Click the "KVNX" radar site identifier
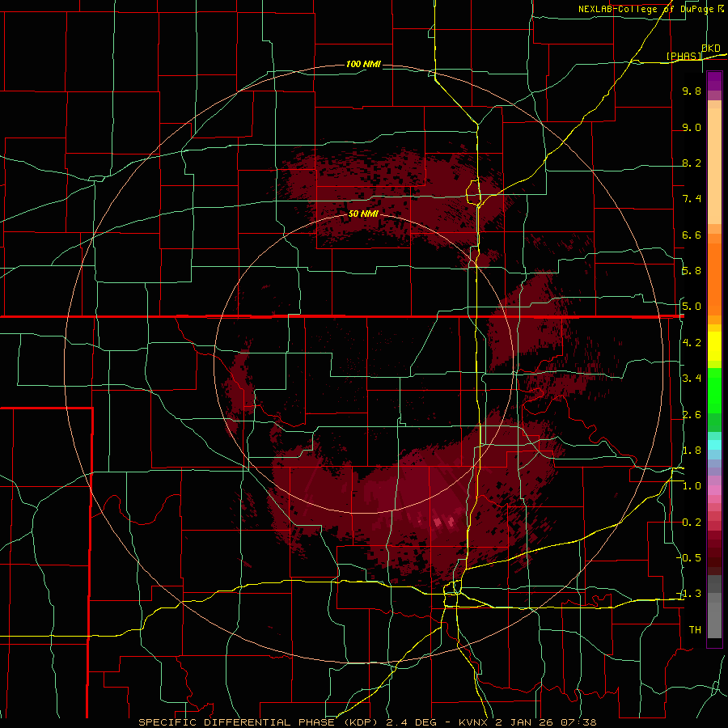728x728 pixels. pyautogui.click(x=475, y=722)
